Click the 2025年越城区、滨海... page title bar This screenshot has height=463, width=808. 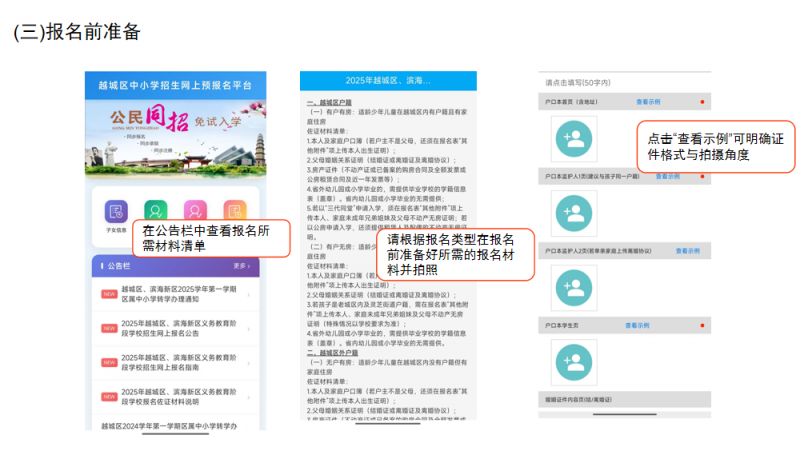tap(388, 80)
